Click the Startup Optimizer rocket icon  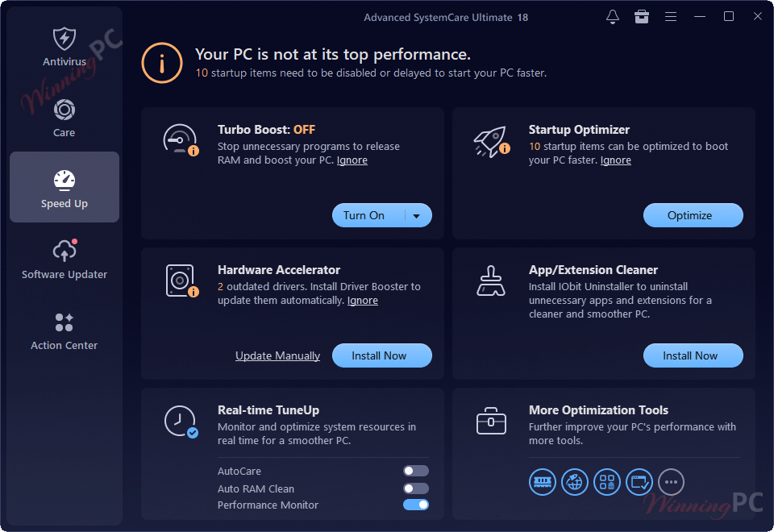(x=491, y=141)
